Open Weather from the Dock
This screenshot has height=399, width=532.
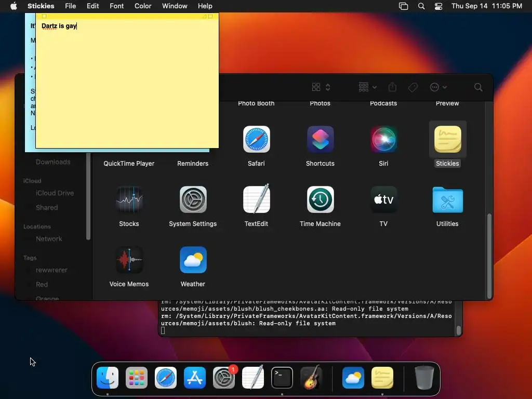coord(353,378)
